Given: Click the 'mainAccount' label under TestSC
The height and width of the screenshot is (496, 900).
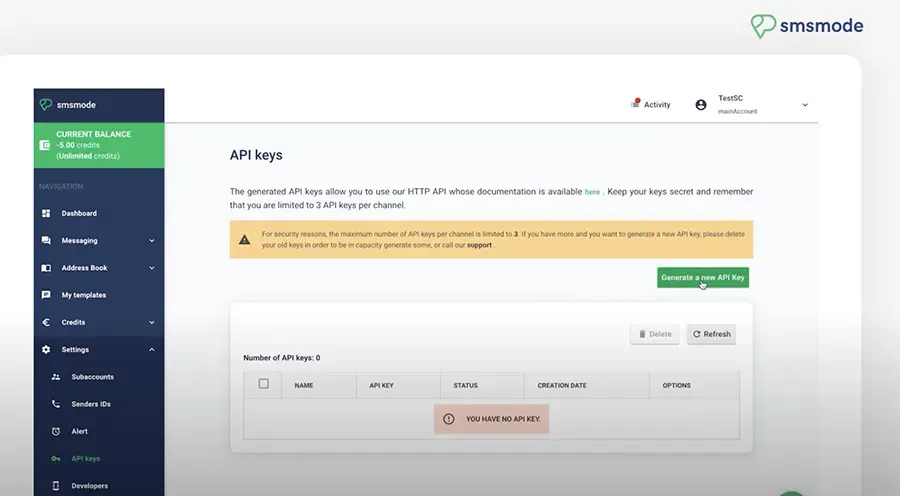Looking at the screenshot, I should click(737, 111).
